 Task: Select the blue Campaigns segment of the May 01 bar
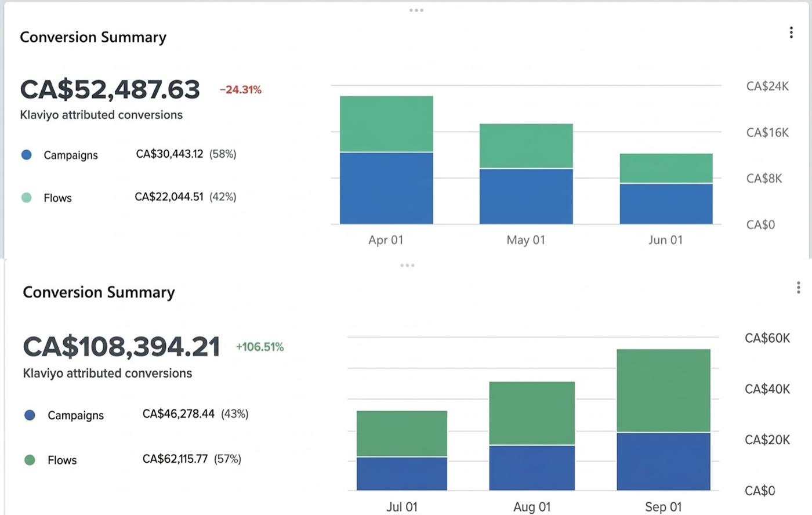(526, 197)
